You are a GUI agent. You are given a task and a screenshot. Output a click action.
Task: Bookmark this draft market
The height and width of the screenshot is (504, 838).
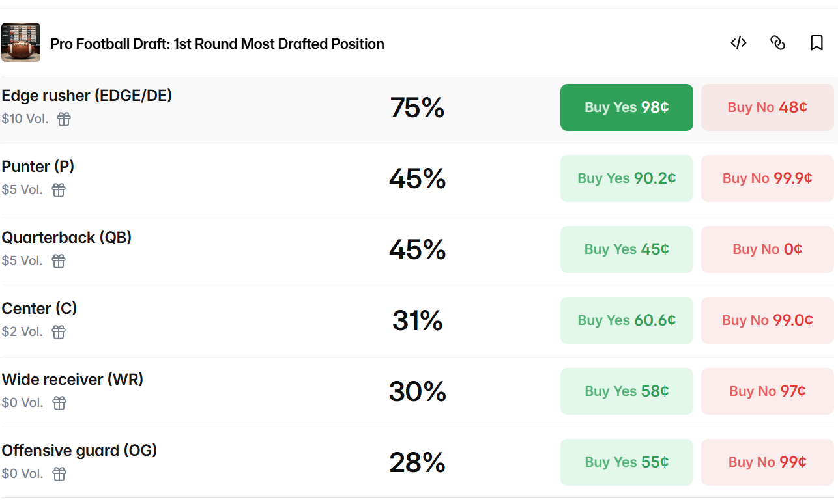click(x=816, y=43)
